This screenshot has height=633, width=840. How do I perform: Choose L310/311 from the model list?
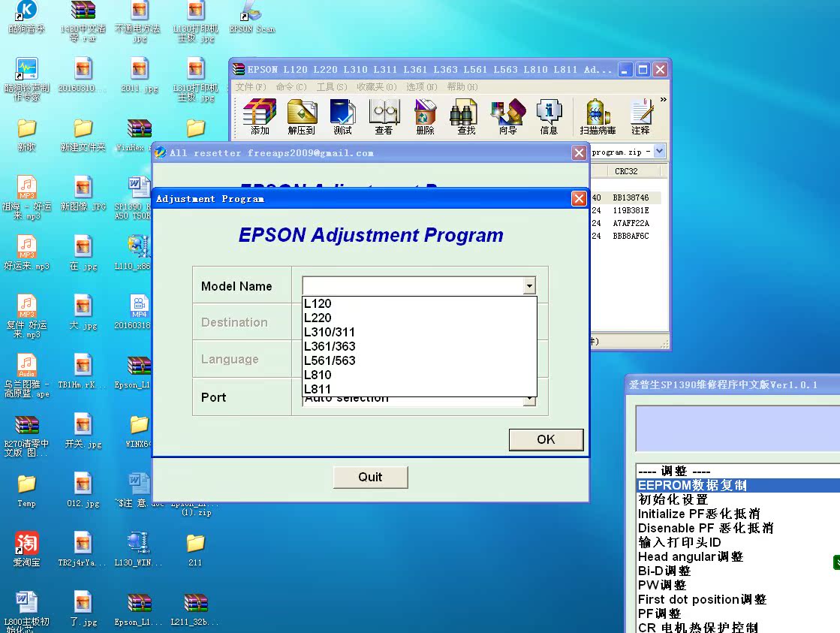pos(420,332)
